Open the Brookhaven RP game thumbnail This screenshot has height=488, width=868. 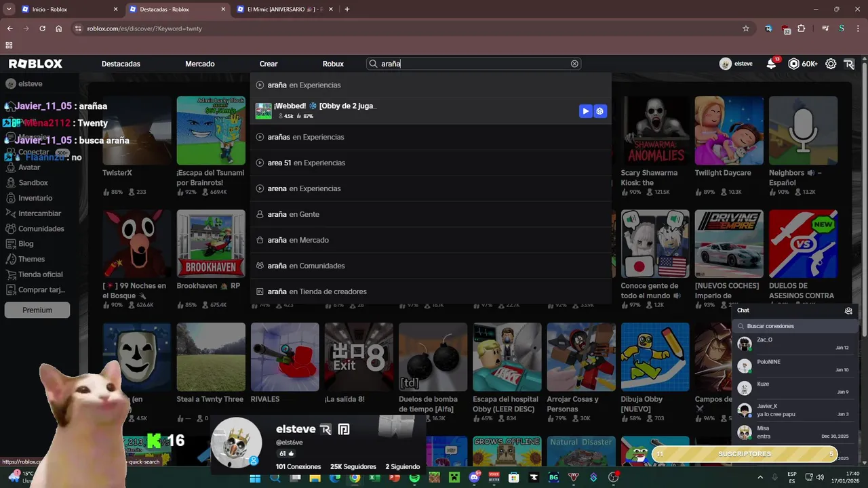tap(211, 244)
